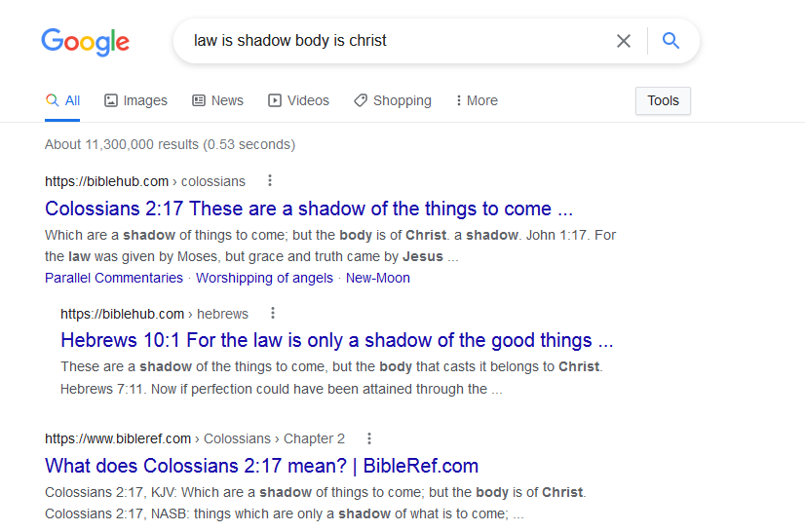Open the Tools button
805x532 pixels.
pos(663,100)
